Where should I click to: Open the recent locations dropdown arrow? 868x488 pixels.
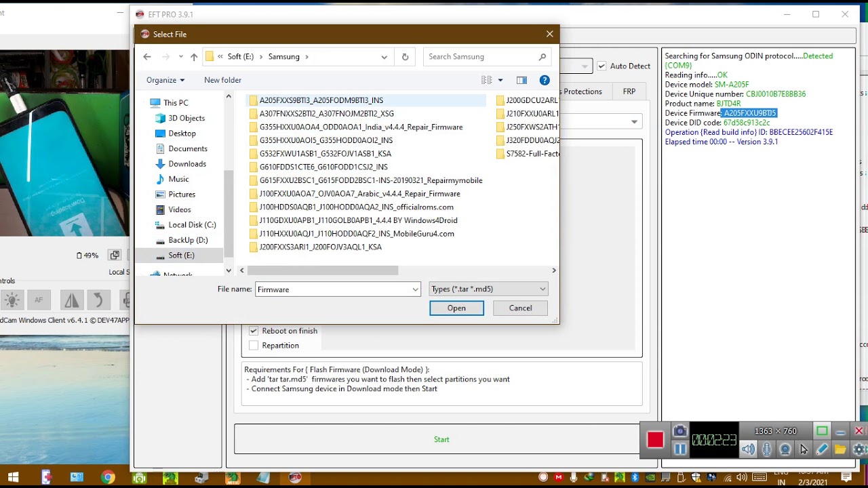tap(180, 57)
